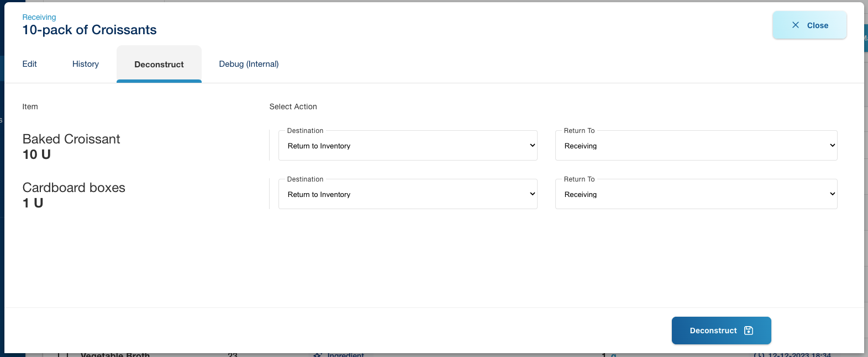868x357 pixels.
Task: Click the Cardboard boxes item name
Action: [74, 188]
